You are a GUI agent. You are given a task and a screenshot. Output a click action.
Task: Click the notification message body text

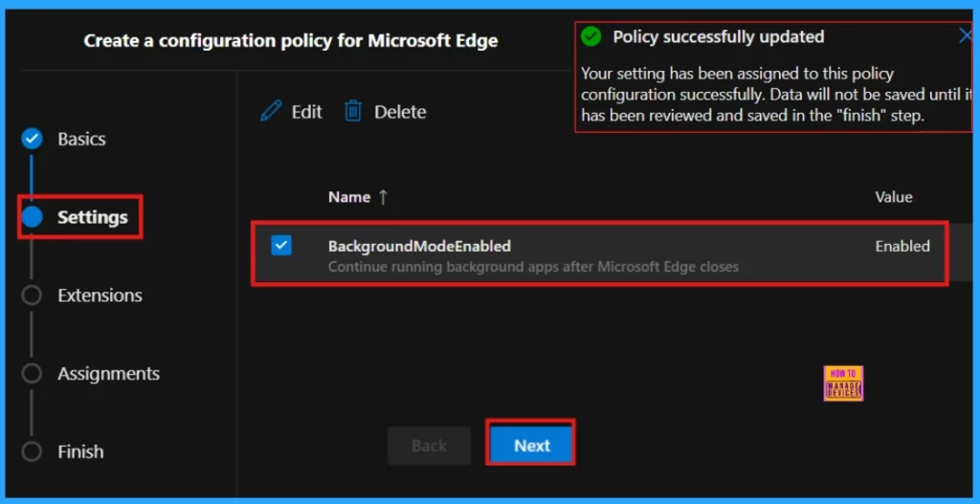point(777,95)
